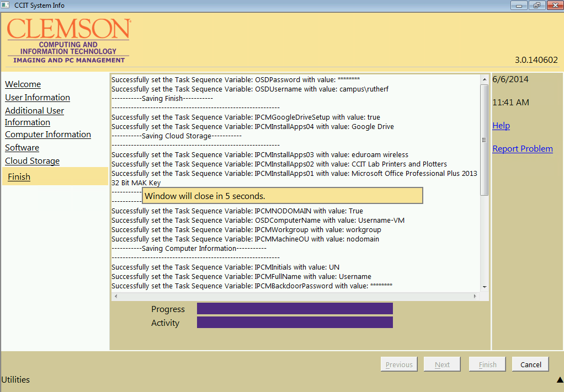Click the Previous button

tap(399, 364)
